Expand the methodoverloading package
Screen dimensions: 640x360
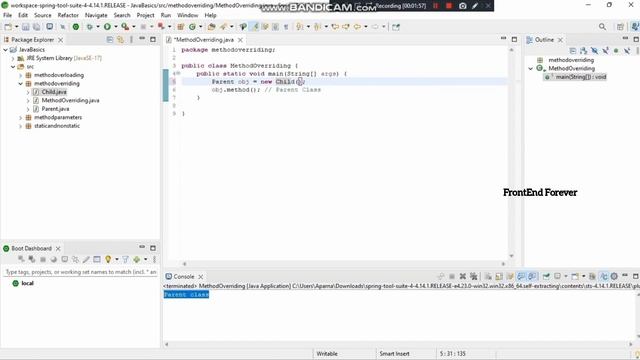pyautogui.click(x=20, y=75)
